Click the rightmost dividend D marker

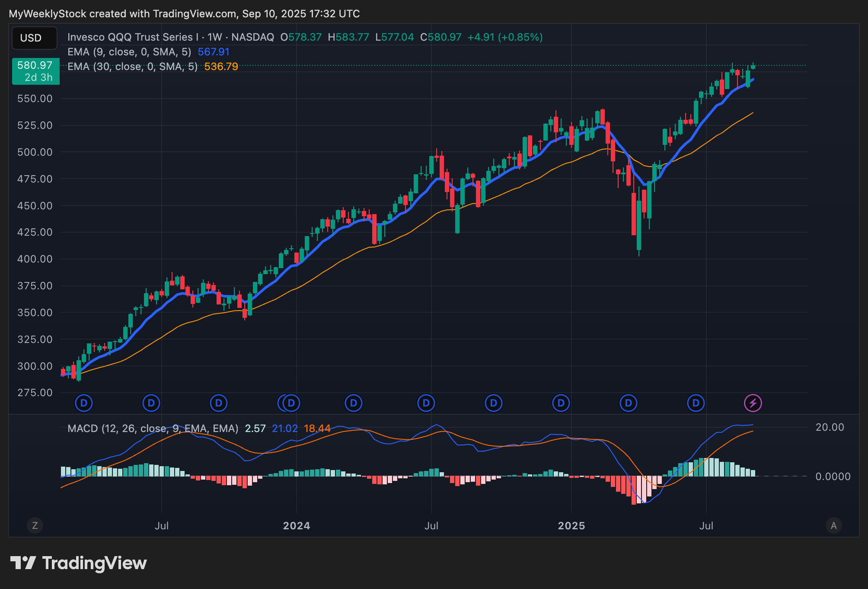pyautogui.click(x=696, y=403)
